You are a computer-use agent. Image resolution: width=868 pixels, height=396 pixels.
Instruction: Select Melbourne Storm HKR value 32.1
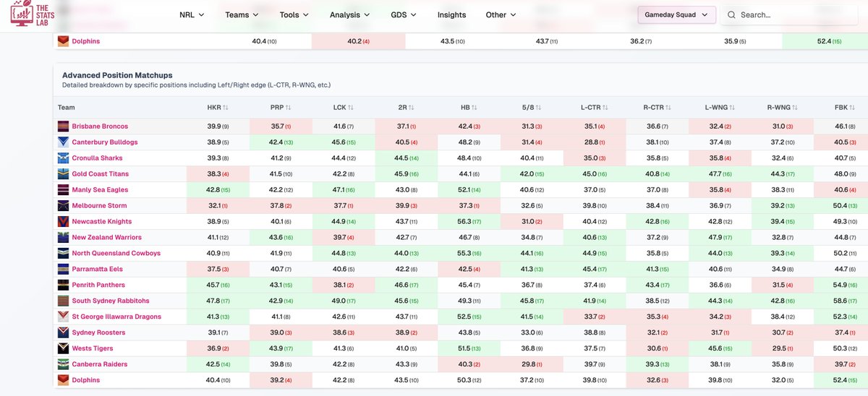pos(218,206)
